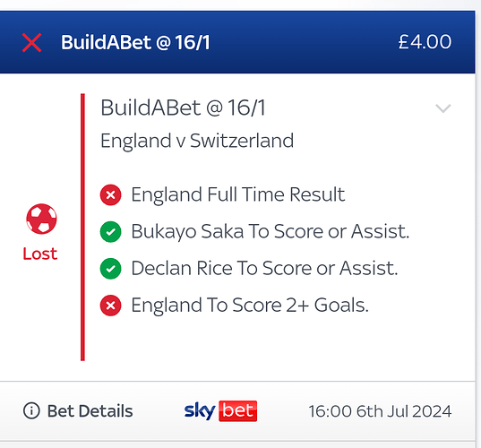Click the red X lost-bet icon in header
The width and height of the screenshot is (481, 448).
click(31, 43)
